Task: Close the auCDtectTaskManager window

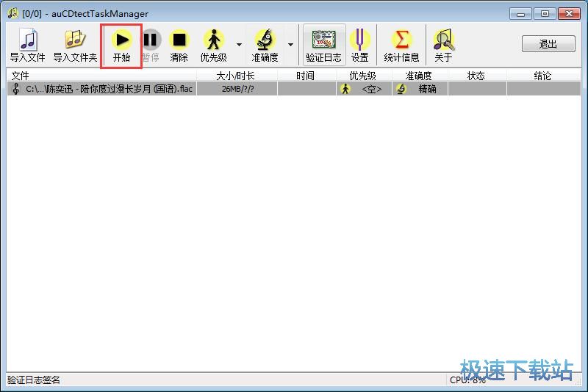Action: 569,14
